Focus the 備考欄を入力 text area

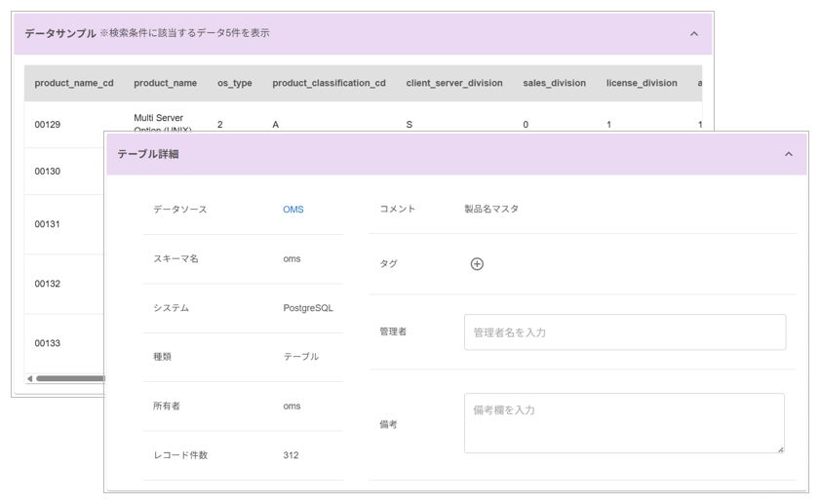pos(624,423)
